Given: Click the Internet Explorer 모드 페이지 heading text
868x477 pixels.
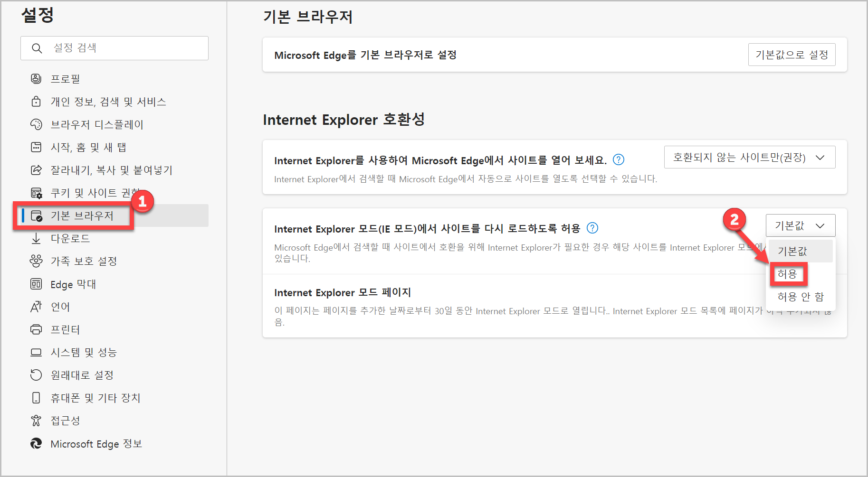Looking at the screenshot, I should point(343,292).
